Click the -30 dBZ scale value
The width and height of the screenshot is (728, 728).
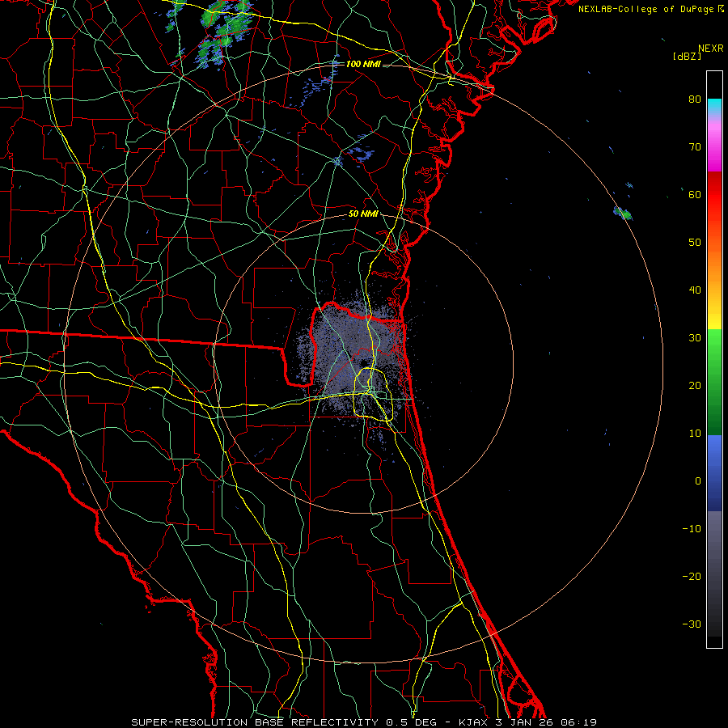pos(692,624)
